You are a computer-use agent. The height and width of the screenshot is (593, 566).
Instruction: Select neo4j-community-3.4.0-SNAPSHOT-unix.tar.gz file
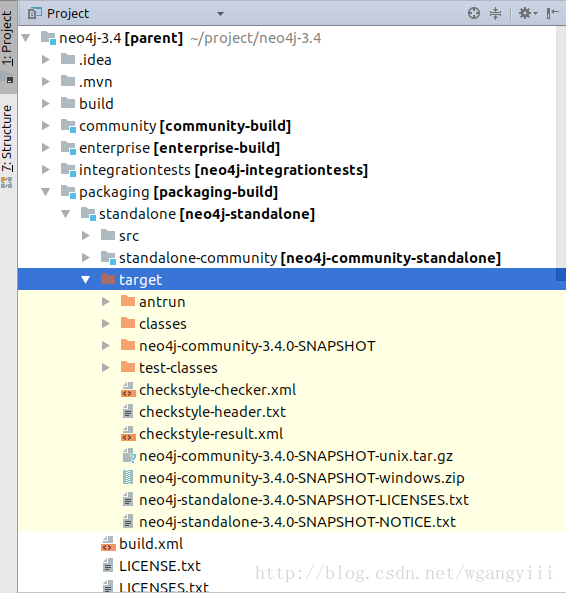[x=296, y=456]
